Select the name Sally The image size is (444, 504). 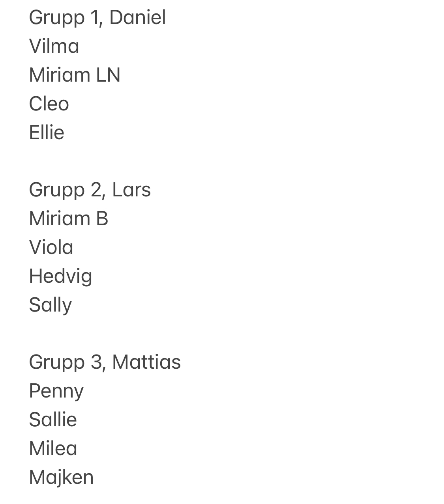[x=51, y=305]
